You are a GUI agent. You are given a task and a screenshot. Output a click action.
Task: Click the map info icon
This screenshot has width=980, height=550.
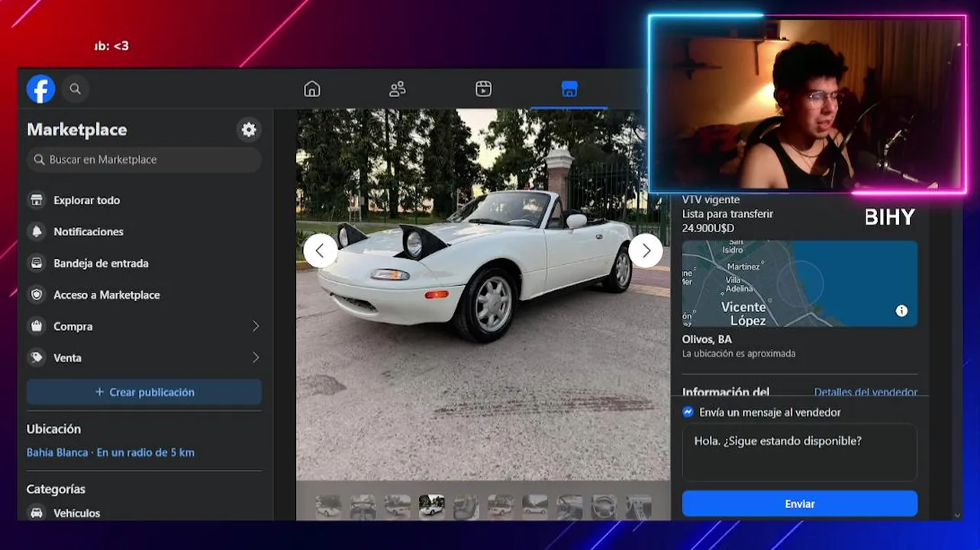click(902, 311)
